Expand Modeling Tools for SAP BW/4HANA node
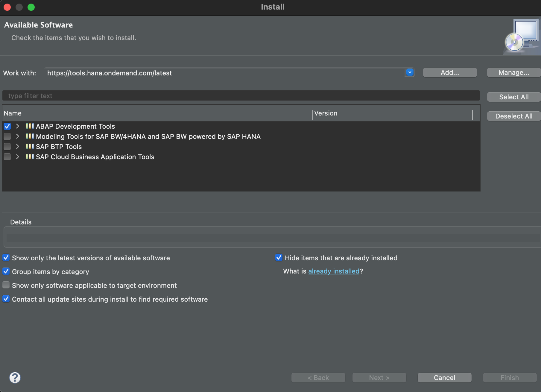Viewport: 541px width, 392px height. (18, 136)
